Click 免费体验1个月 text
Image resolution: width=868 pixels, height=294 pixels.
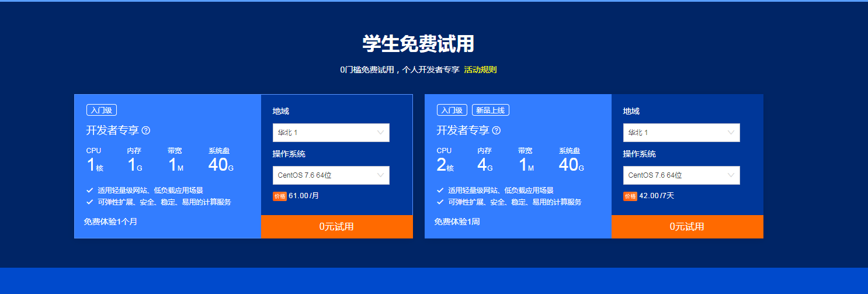click(110, 222)
